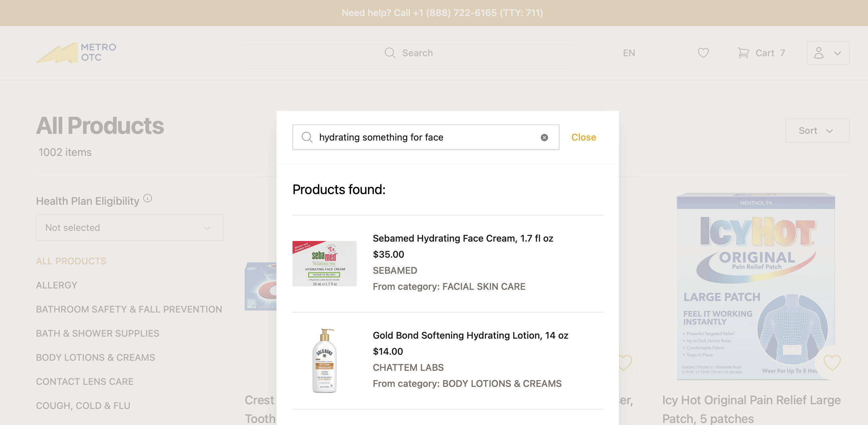This screenshot has height=425, width=868.
Task: Expand the Not selected eligibility dropdown
Action: [129, 228]
